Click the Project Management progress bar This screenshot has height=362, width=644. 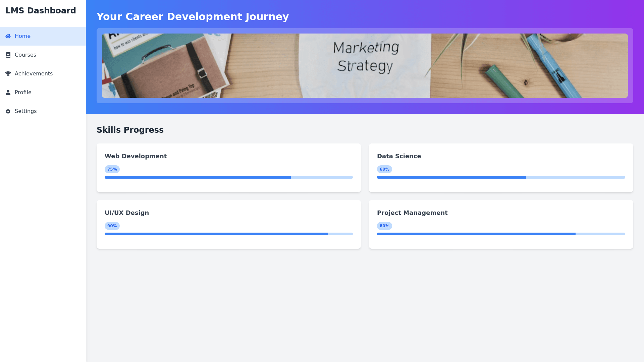pos(501,234)
